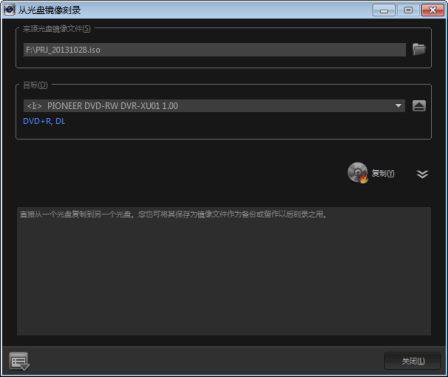Click the app icon in title bar
Viewport: 448px width, 377px height.
pyautogui.click(x=9, y=10)
